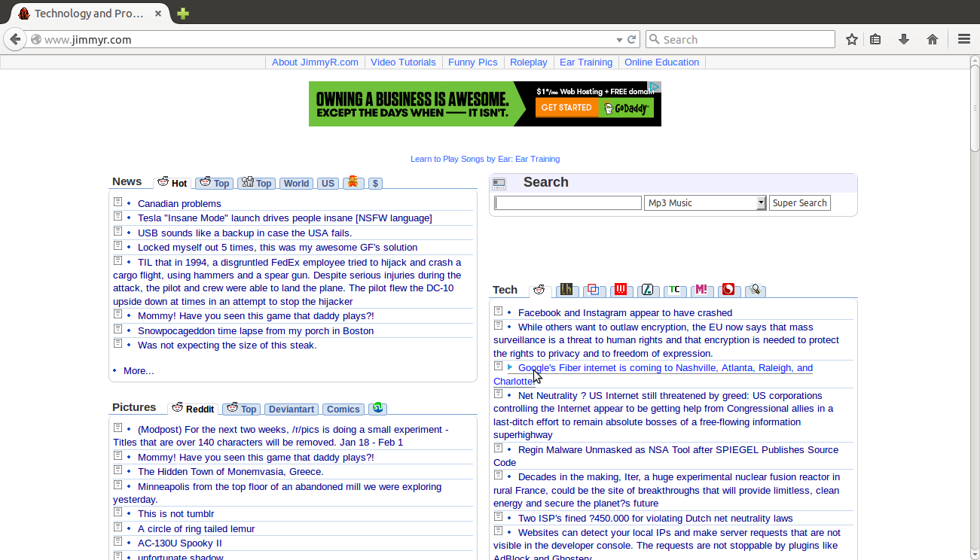
Task: Select the red W icon tab in Tech
Action: tap(621, 289)
